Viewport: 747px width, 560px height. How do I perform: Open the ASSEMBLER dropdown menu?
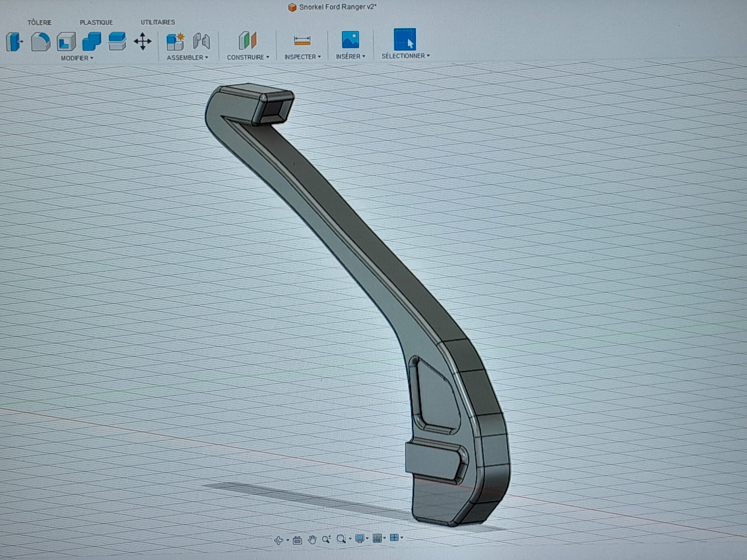187,58
